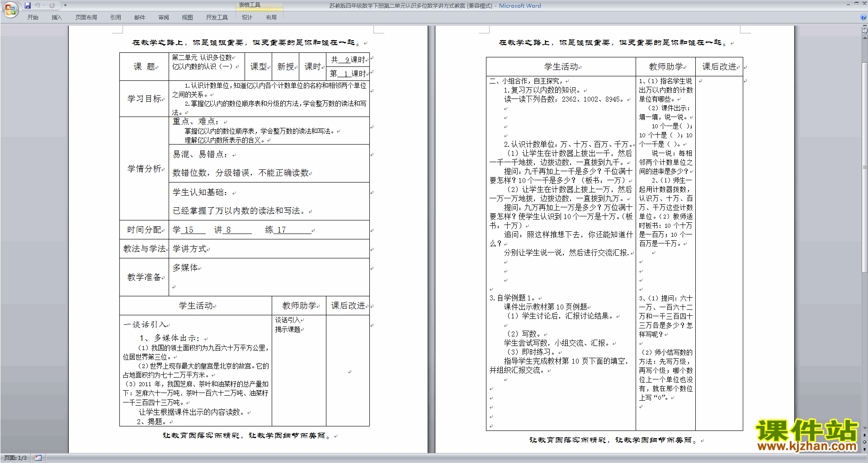This screenshot has height=463, width=868.
Task: Click the Select Browse Object round button
Action: click(865, 442)
